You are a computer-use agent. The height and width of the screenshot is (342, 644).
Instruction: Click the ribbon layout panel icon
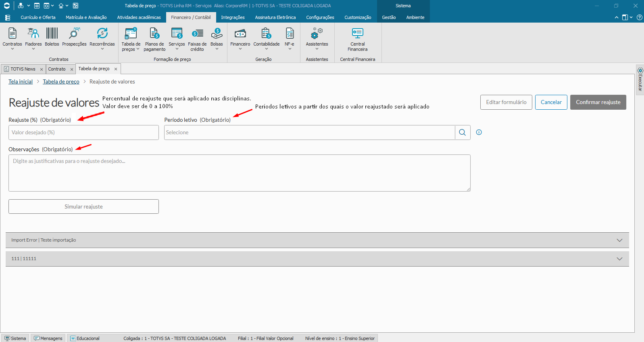625,17
